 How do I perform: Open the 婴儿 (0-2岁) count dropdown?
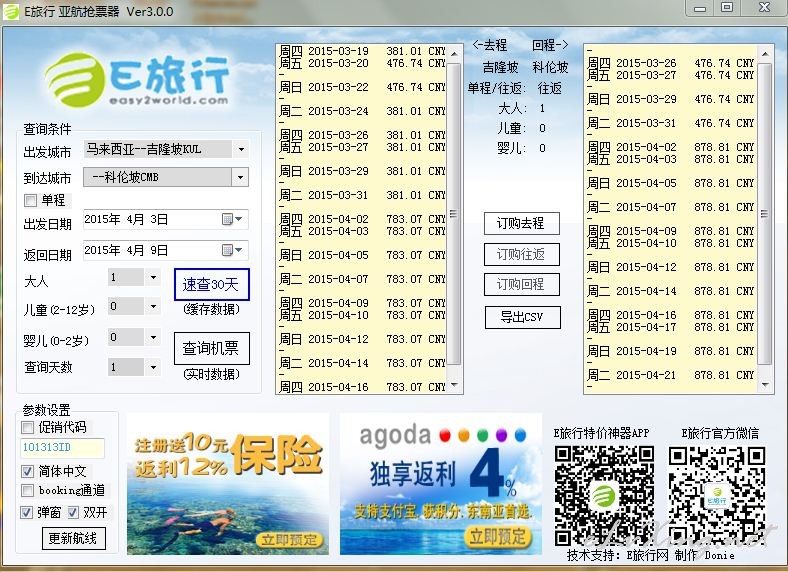[x=153, y=337]
